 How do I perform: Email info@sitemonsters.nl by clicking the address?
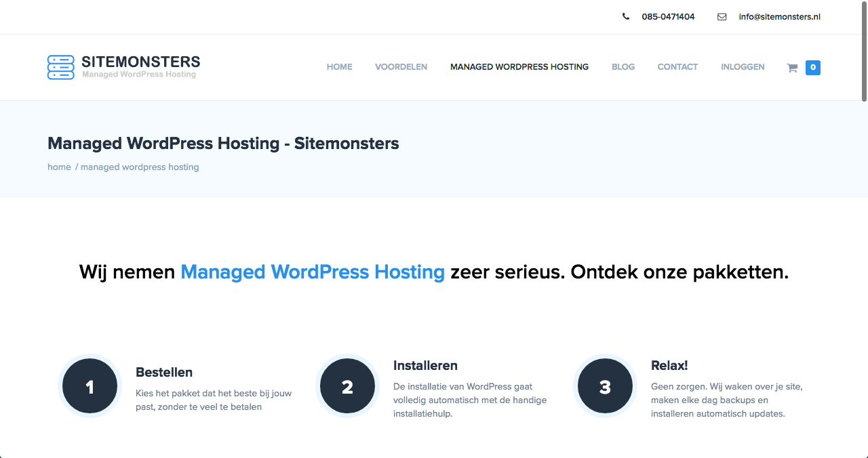pos(779,16)
